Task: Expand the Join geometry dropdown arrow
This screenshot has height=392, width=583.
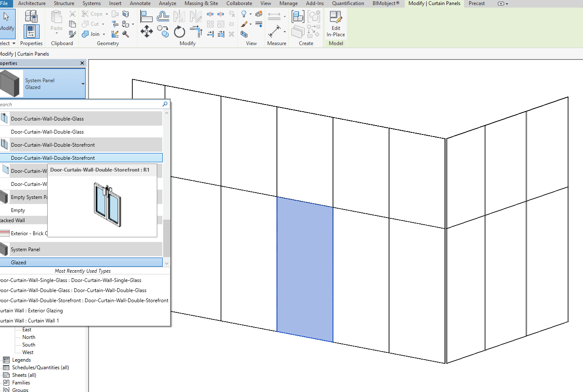Action: click(x=104, y=34)
